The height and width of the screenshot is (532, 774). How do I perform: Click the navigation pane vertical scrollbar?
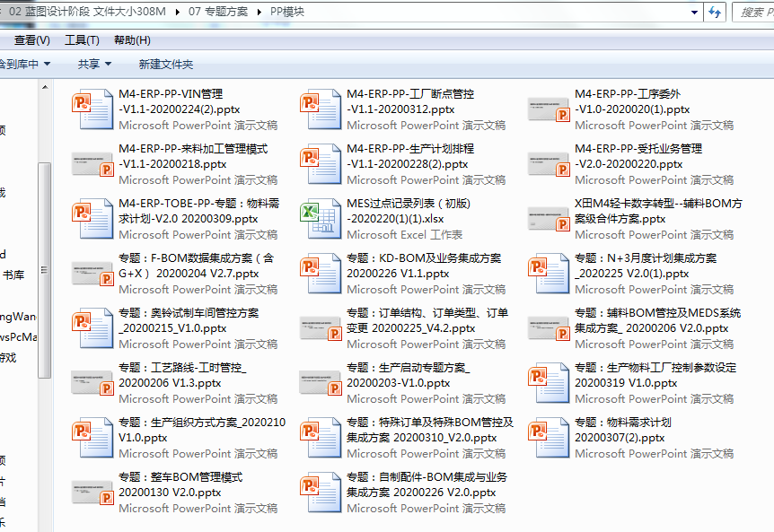[x=44, y=269]
